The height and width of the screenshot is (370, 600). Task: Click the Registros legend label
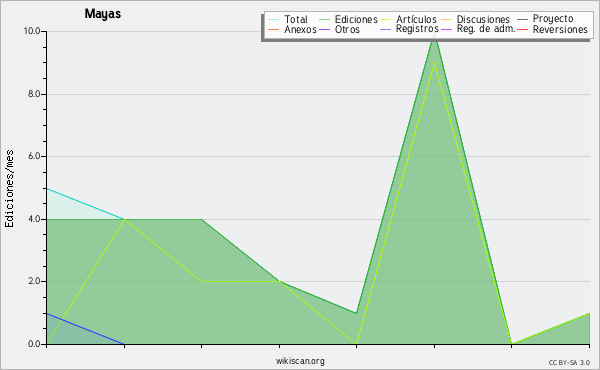point(417,29)
